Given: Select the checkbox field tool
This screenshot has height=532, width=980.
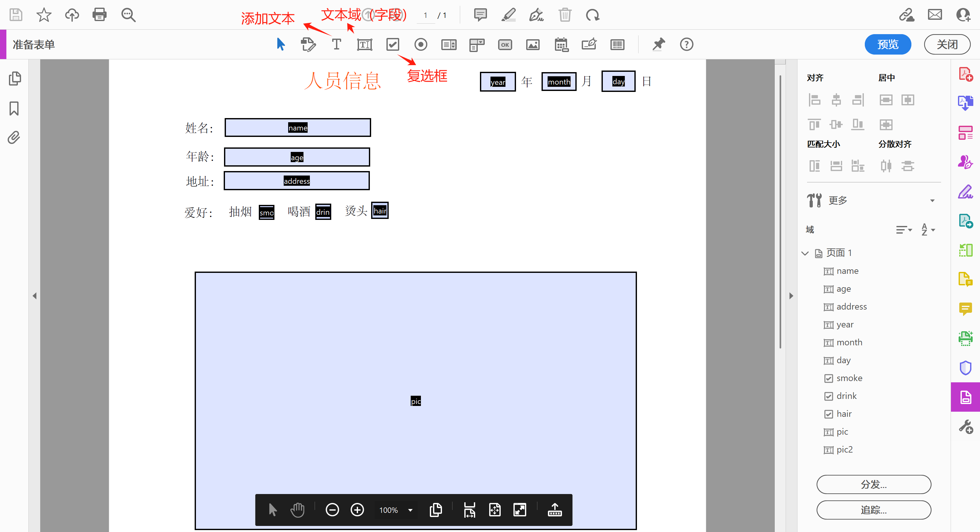Looking at the screenshot, I should tap(392, 45).
